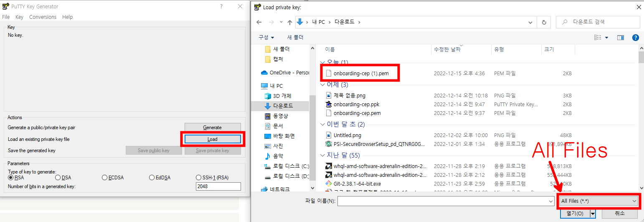The width and height of the screenshot is (644, 222).
Task: Go up one folder with the up arrow
Action: pyautogui.click(x=290, y=22)
